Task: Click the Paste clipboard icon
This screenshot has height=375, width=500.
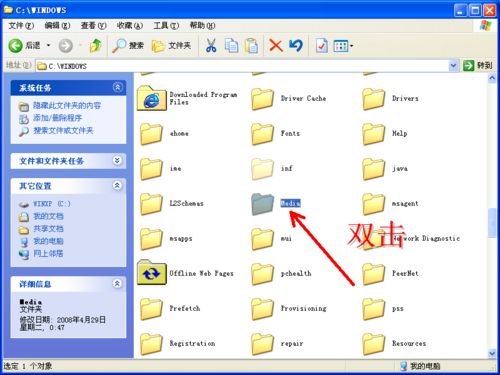Action: pyautogui.click(x=251, y=46)
